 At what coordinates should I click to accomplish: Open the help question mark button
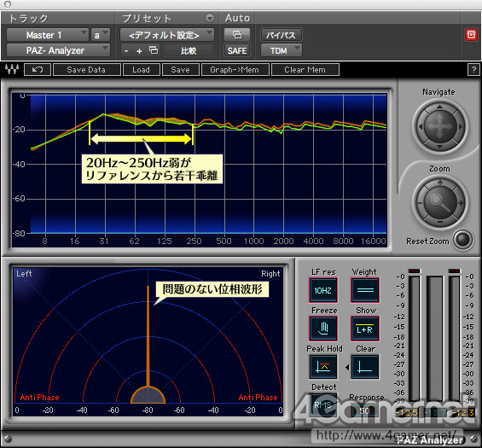tap(473, 69)
